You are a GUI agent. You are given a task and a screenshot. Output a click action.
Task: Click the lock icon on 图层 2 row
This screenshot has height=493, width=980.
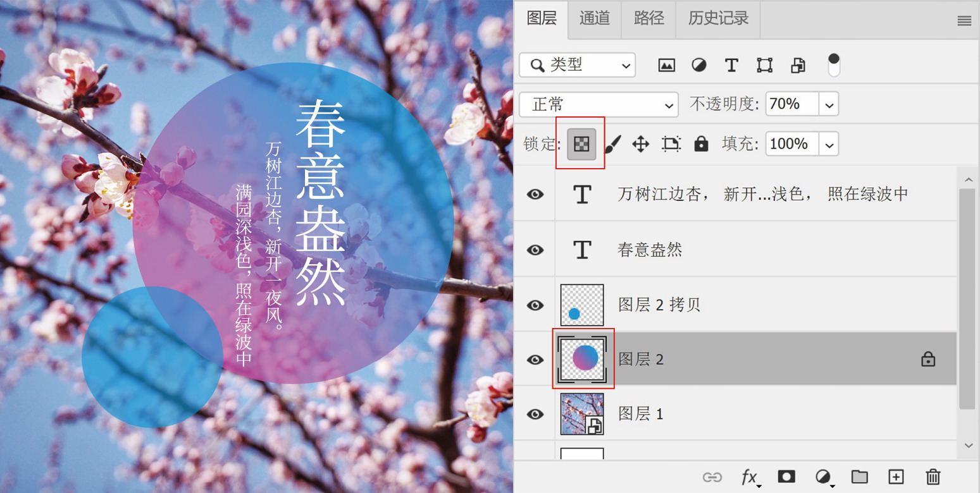click(x=927, y=360)
